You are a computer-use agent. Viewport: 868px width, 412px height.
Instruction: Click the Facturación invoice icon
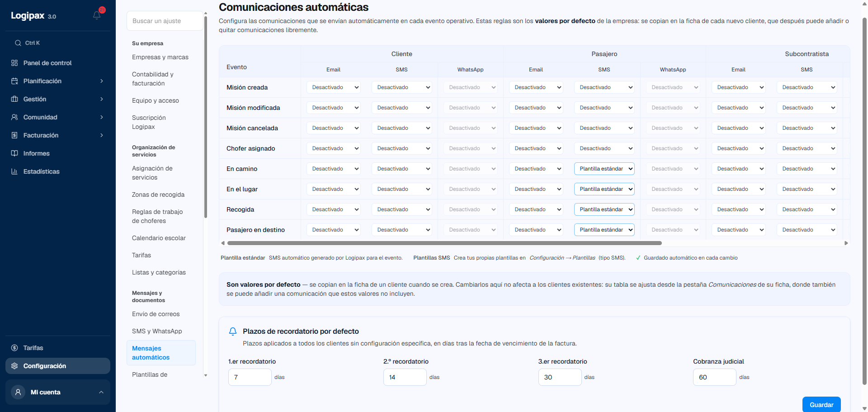click(x=14, y=135)
